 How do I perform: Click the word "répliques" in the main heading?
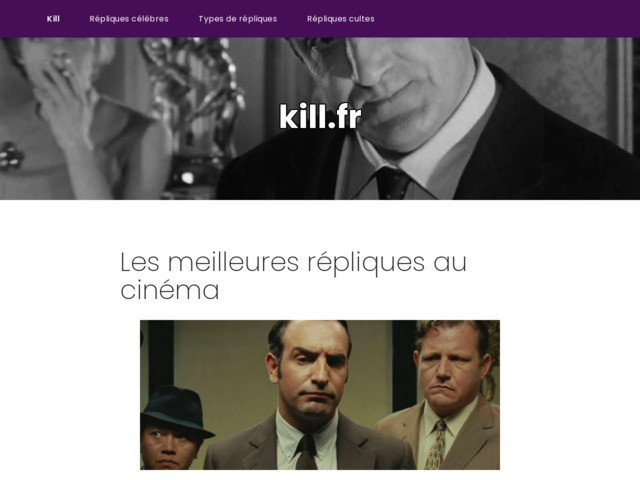366,263
